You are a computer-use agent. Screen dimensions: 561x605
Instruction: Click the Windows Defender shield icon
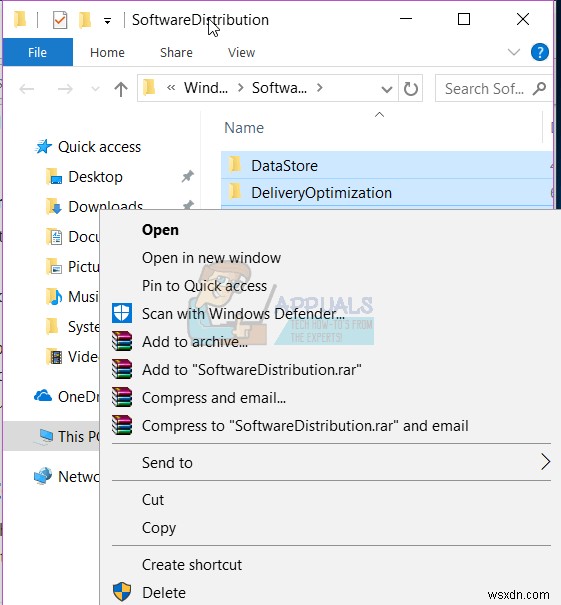pos(122,313)
